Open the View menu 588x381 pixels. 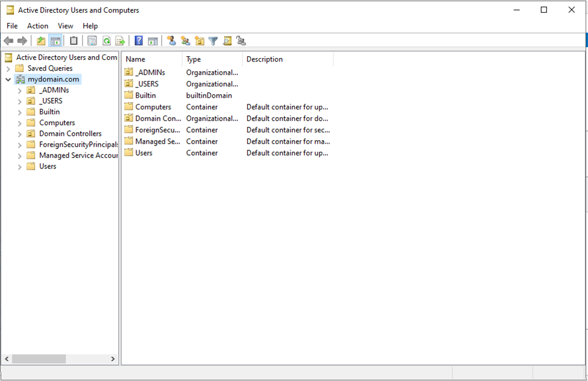coord(65,26)
